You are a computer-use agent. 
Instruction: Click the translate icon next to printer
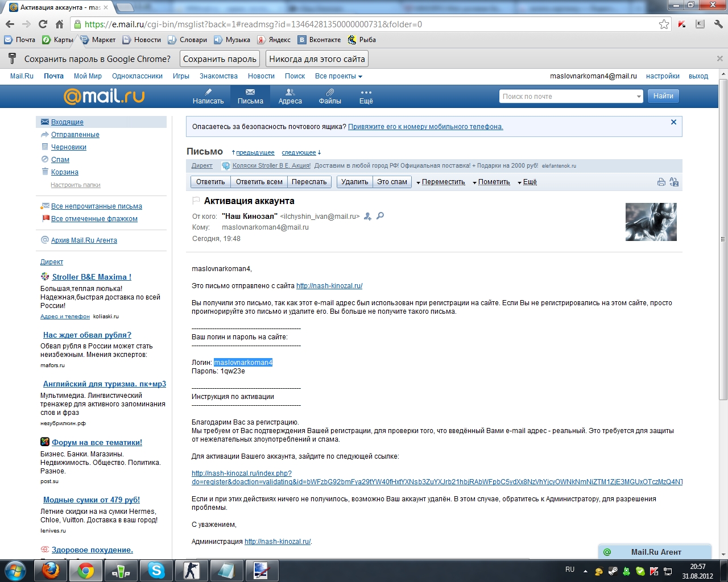674,182
